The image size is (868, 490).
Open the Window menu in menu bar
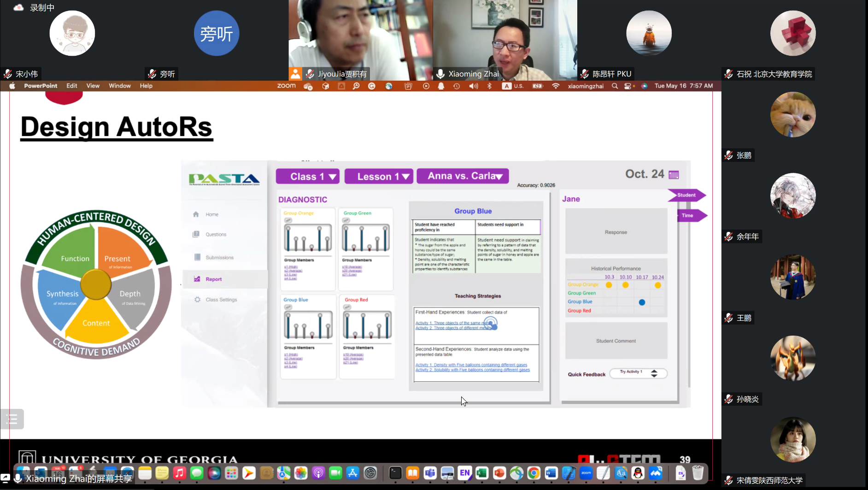(119, 86)
